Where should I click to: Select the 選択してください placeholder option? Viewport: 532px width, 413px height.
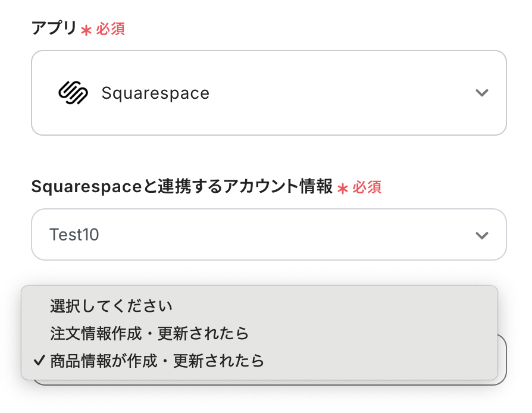click(111, 306)
